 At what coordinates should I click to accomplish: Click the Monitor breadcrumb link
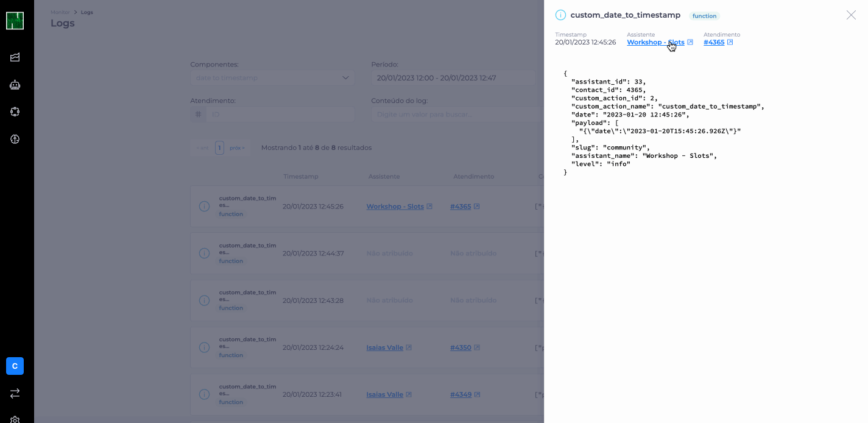click(60, 12)
